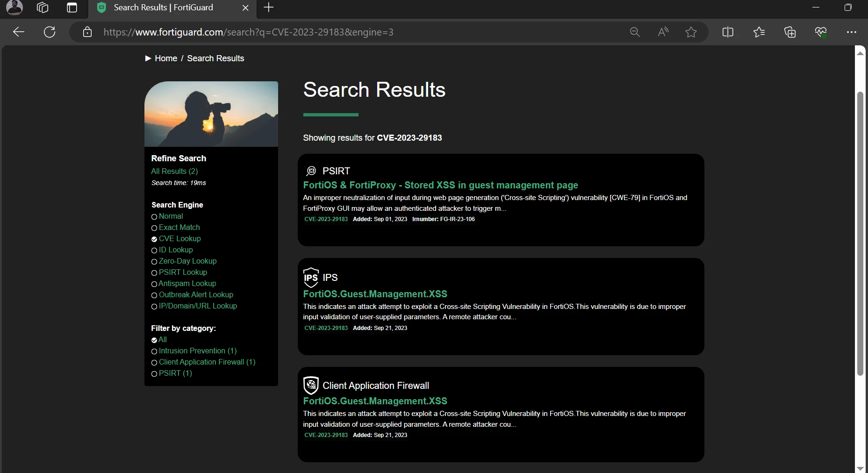The image size is (868, 473).
Task: Click CVE-2023-29183 tag in IPS card
Action: click(326, 328)
